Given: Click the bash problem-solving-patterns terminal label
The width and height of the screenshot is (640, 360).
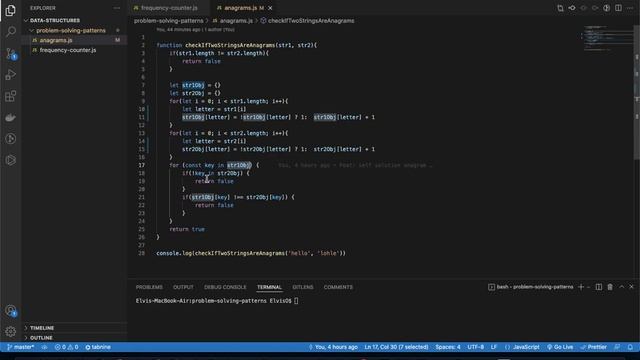Looking at the screenshot, I should pos(531,287).
